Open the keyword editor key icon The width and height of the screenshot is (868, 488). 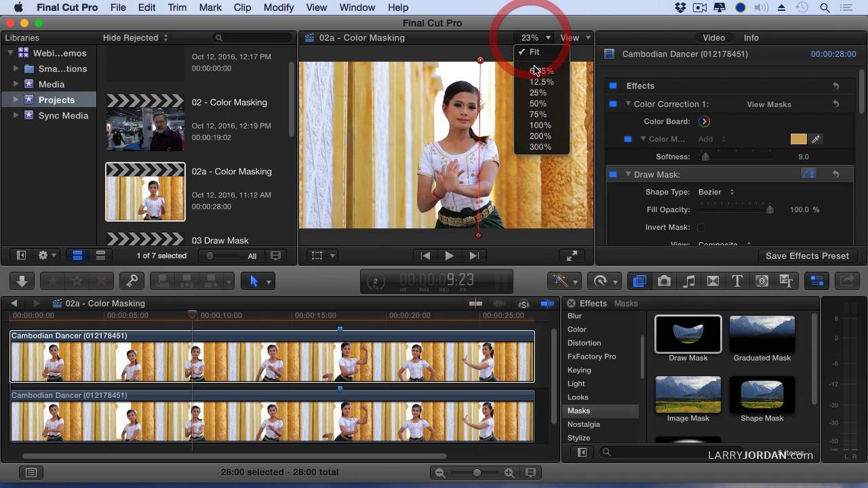(x=132, y=281)
